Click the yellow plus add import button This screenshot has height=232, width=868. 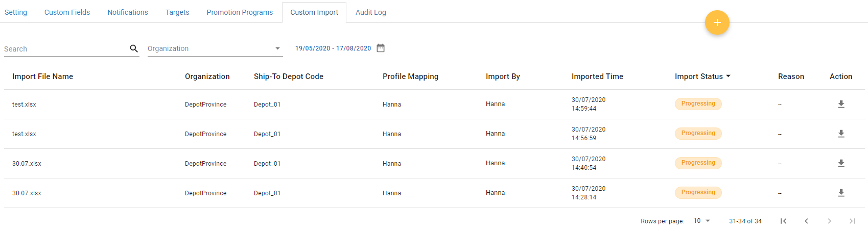point(717,22)
